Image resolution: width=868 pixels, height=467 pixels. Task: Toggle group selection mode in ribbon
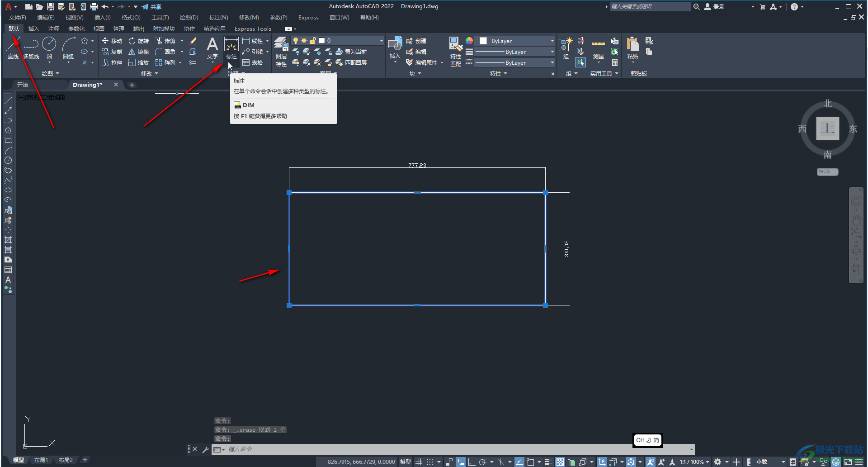(x=580, y=62)
